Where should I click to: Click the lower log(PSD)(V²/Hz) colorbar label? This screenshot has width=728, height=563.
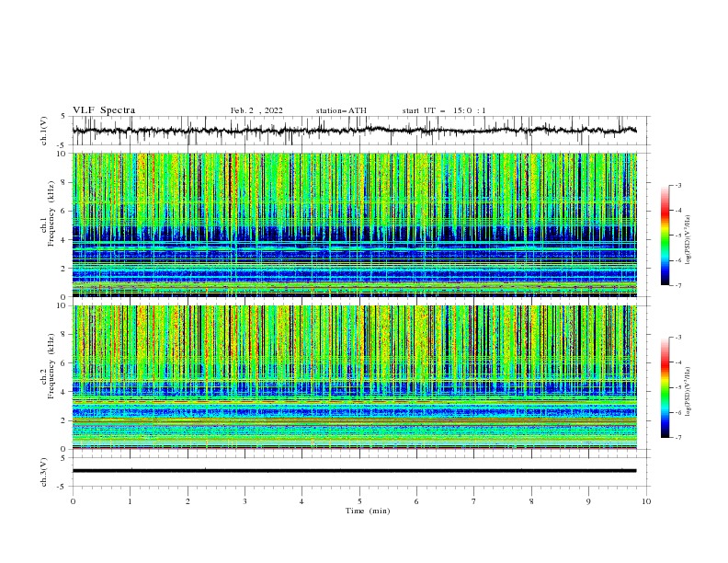pos(688,391)
